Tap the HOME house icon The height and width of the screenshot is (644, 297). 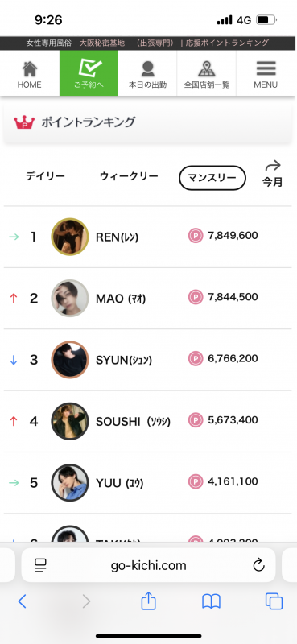(x=29, y=69)
